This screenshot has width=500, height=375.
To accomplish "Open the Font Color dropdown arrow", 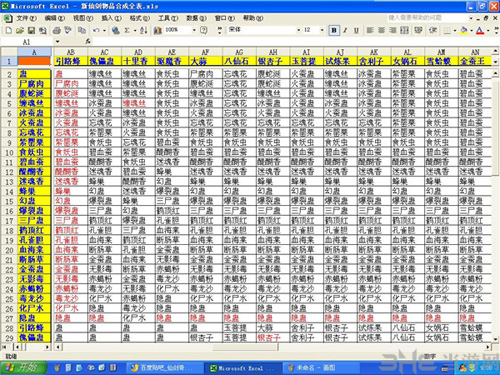I will (x=488, y=31).
